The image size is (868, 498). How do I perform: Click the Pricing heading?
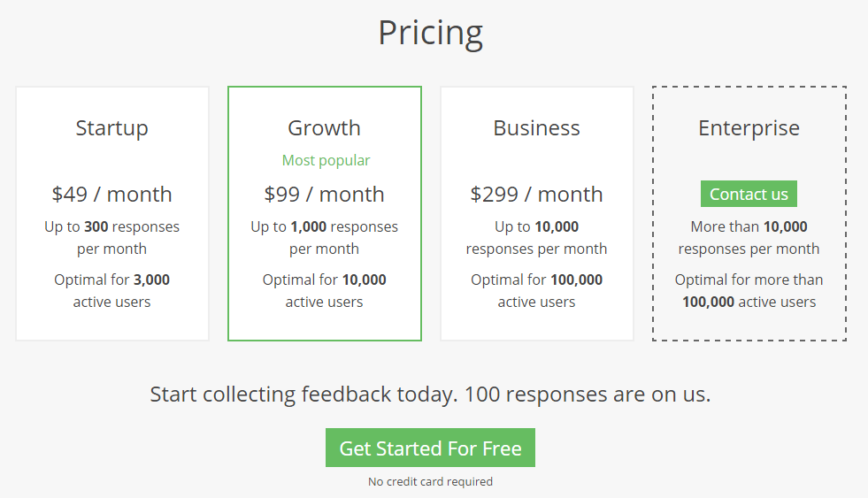(431, 34)
